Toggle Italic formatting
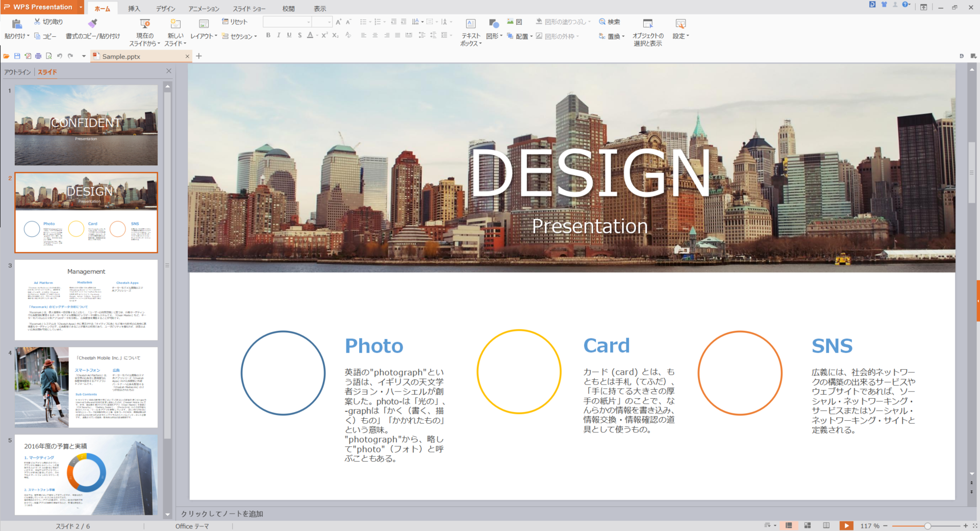 [279, 35]
